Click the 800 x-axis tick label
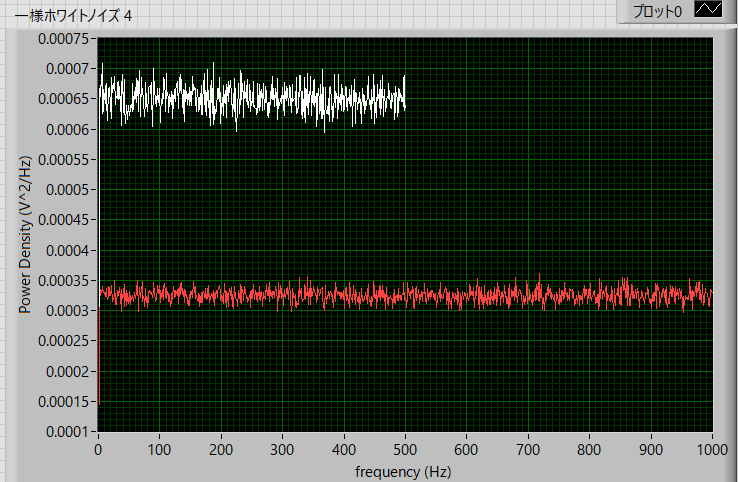The image size is (738, 482). (x=589, y=451)
